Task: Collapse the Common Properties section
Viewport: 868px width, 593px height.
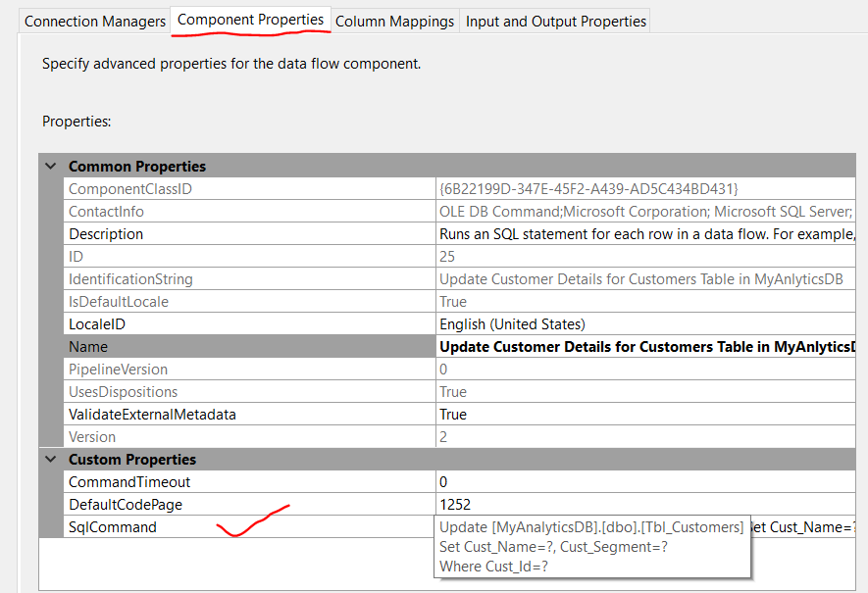Action: pos(50,166)
